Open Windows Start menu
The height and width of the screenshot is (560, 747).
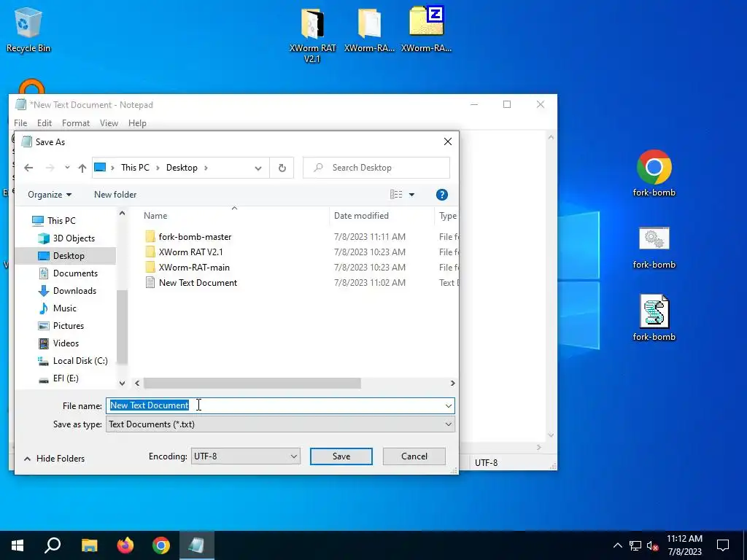[18, 545]
